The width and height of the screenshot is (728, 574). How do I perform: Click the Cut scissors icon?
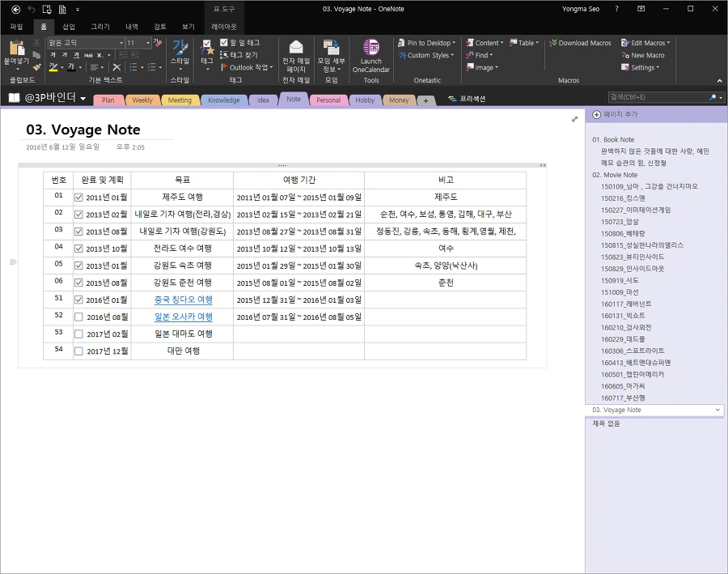point(36,43)
